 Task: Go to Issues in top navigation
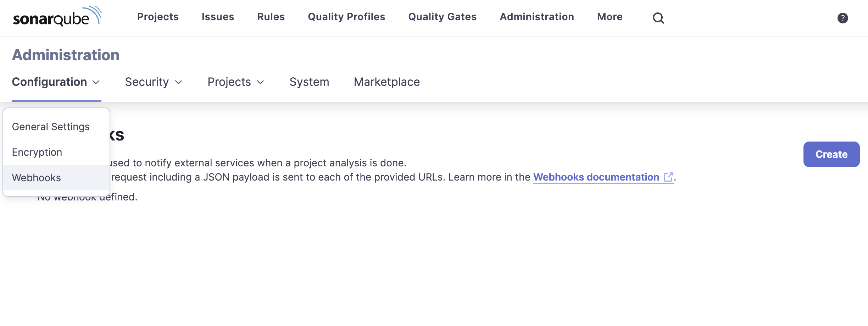pos(218,17)
